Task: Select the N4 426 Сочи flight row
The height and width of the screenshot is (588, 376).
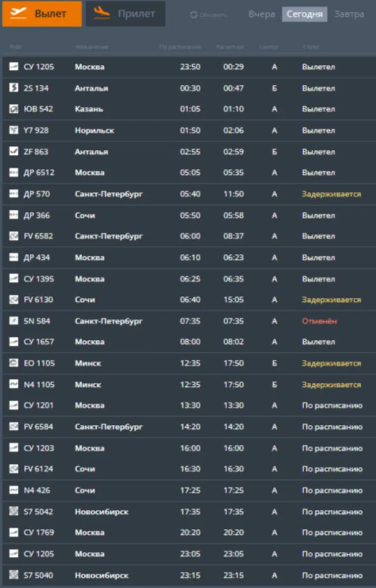Action: pos(188,491)
